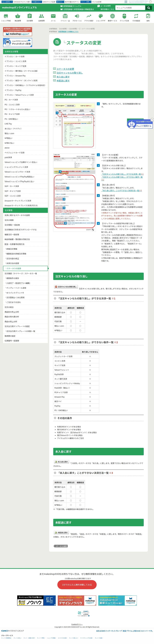Open the 会員管理 nav icon
This screenshot has height=644, width=154.
pos(41,17)
